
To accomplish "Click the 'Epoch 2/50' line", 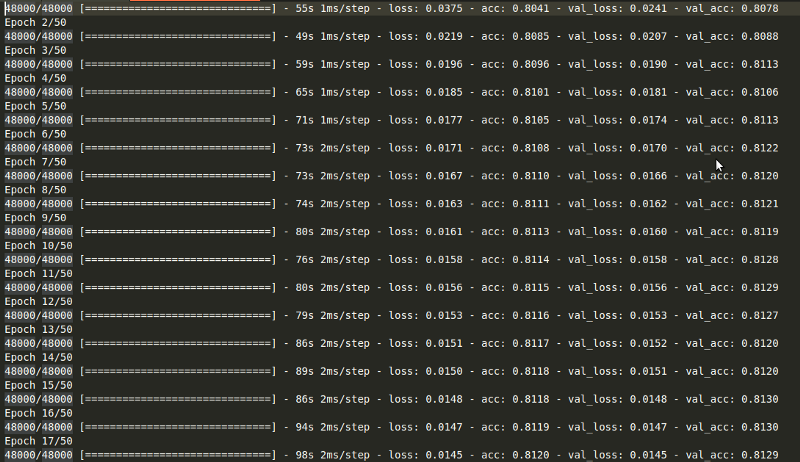I will tap(36, 22).
